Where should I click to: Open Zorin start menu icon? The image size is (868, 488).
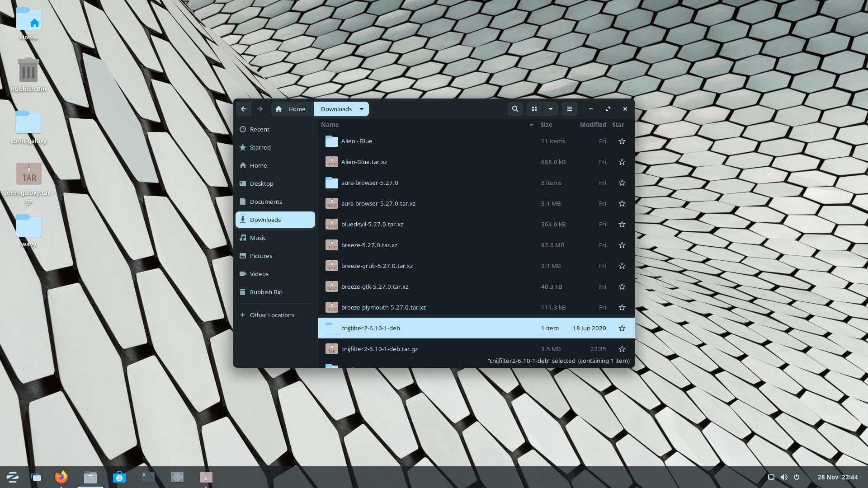coord(13,477)
